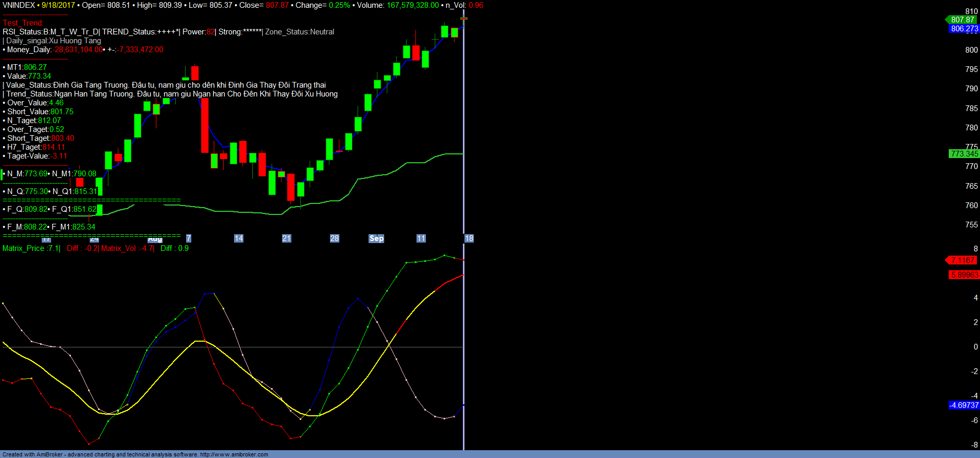This screenshot has height=458, width=980.
Task: Click the tallest red candlestick in August
Action: pyautogui.click(x=205, y=125)
